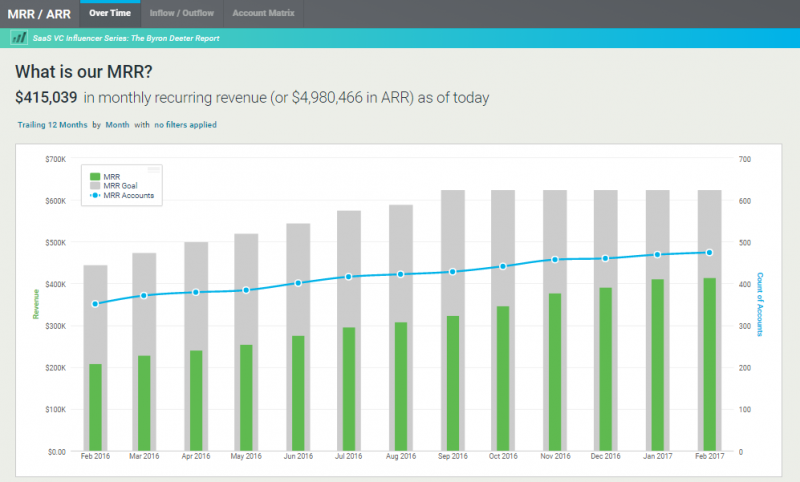Select the MRR Accounts point for Nov 2016
The height and width of the screenshot is (482, 800).
point(555,259)
